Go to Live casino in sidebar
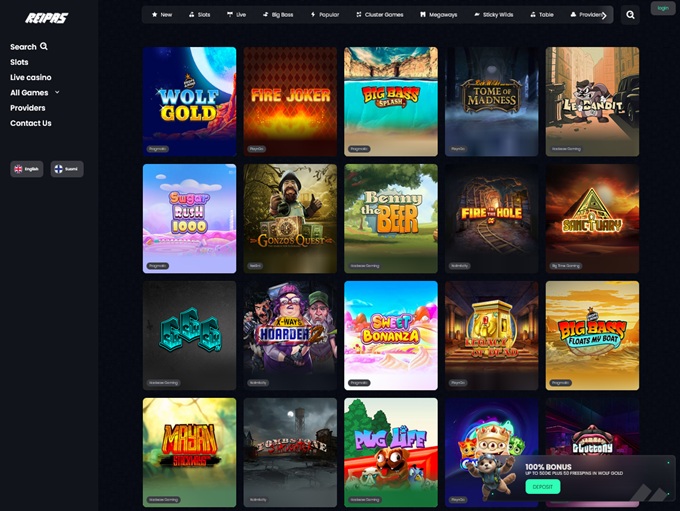This screenshot has height=511, width=680. (x=31, y=77)
